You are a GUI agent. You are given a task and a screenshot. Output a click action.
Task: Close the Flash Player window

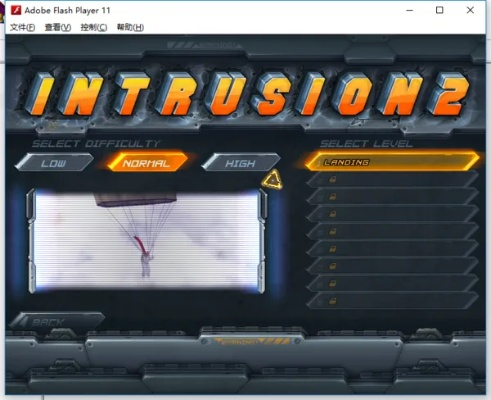click(x=470, y=10)
